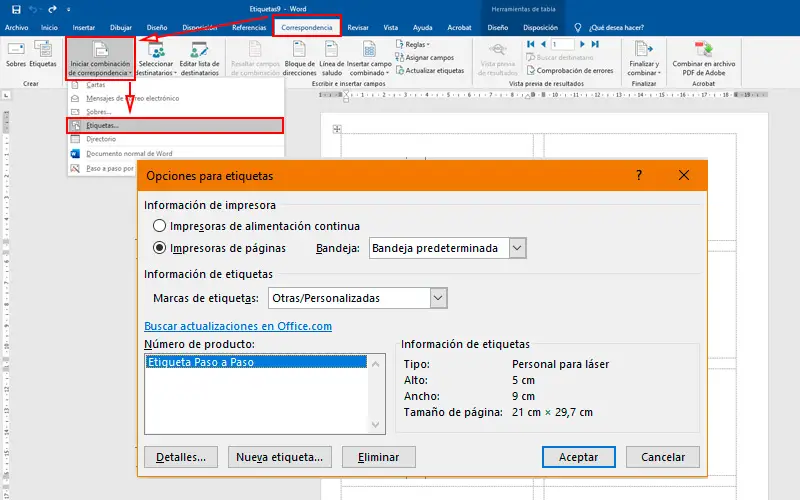Click the Eliminar button
This screenshot has height=500, width=800.
[379, 457]
